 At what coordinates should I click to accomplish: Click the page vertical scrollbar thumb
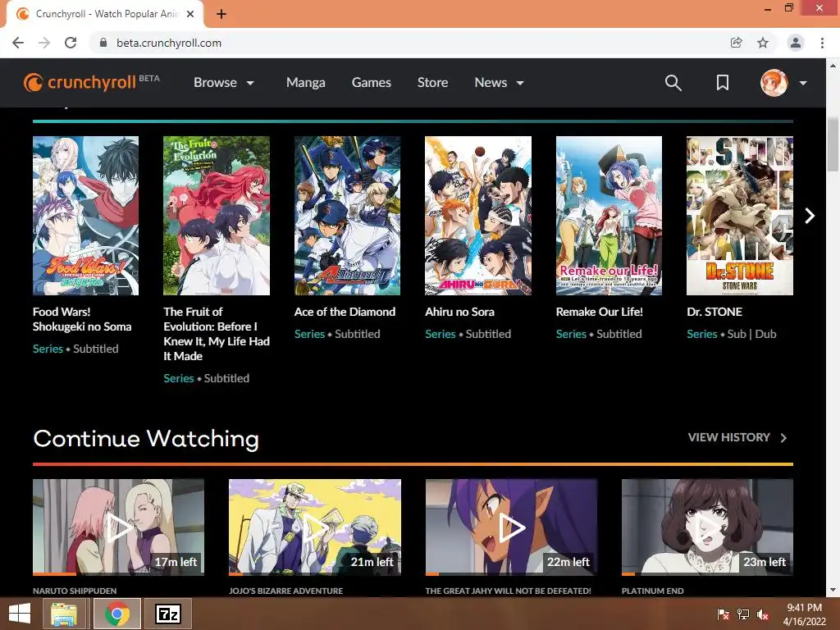(x=833, y=144)
